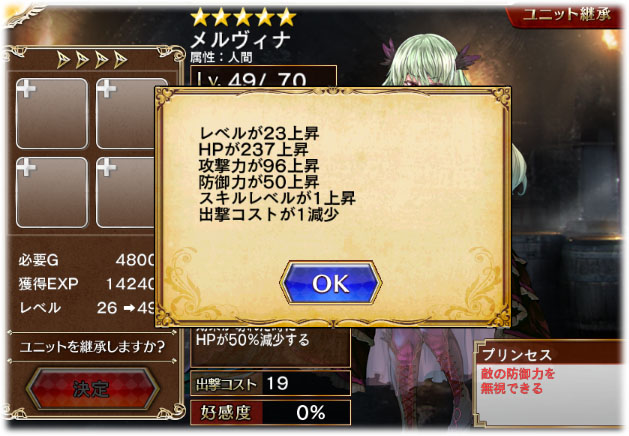
Task: Click the plus icon on bottom-right slot
Action: [x=107, y=168]
